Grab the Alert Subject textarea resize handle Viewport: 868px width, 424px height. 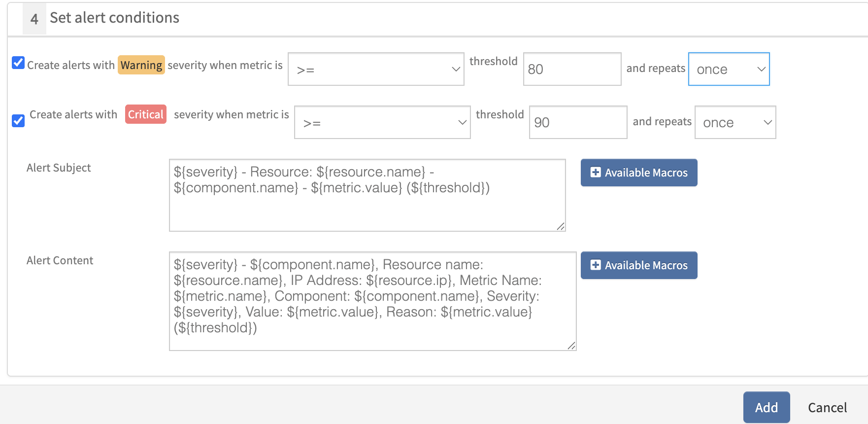tap(561, 226)
